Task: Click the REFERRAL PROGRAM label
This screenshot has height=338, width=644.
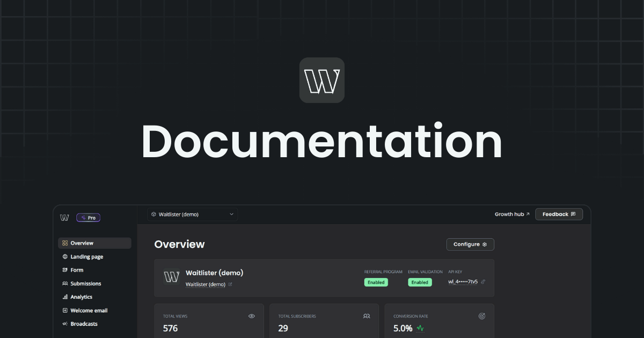Action: click(x=383, y=272)
